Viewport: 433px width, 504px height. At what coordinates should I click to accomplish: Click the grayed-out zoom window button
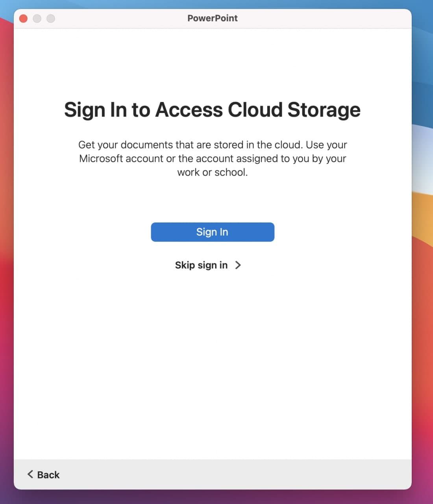pos(51,19)
